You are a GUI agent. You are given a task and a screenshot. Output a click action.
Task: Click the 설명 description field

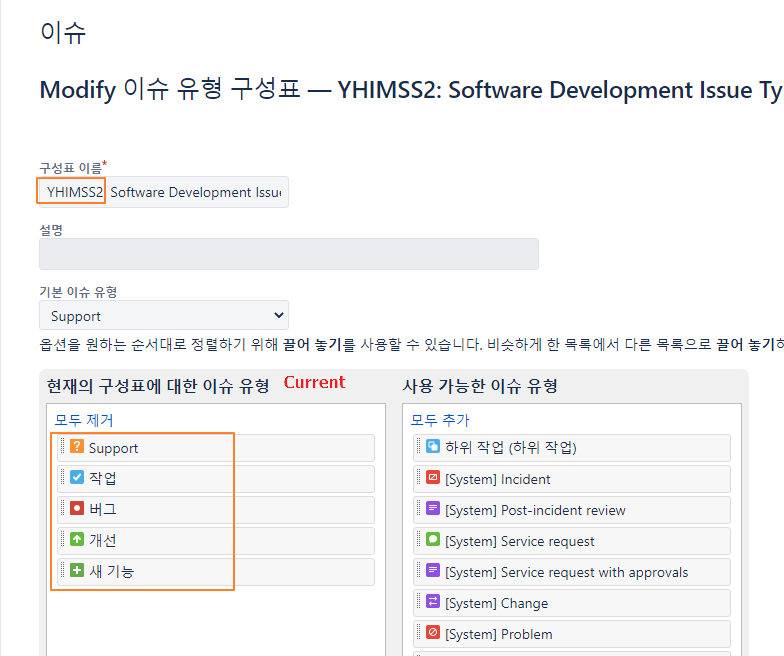coord(289,254)
